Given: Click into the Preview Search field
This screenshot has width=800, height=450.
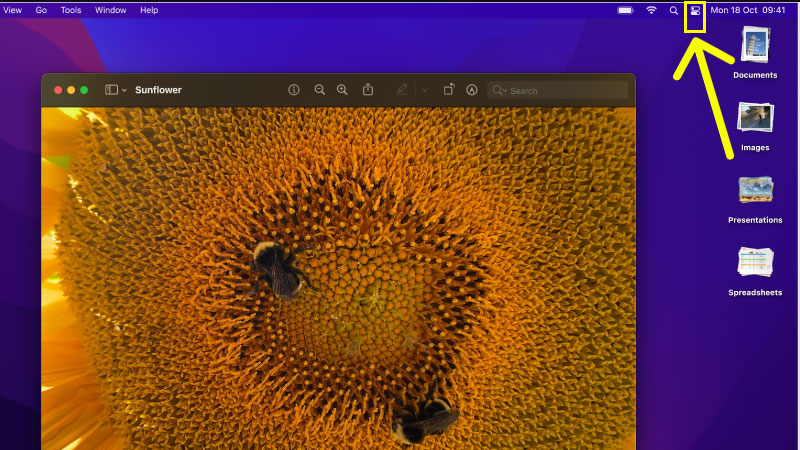Looking at the screenshot, I should point(557,90).
